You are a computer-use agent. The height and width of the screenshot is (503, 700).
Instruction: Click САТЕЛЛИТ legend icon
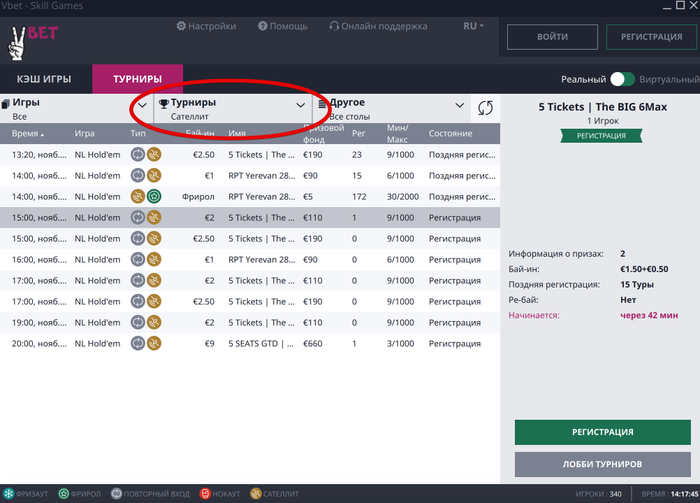point(256,494)
